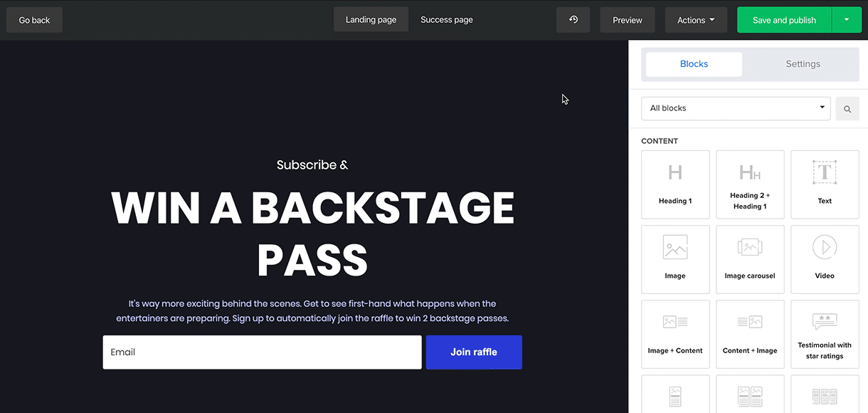The width and height of the screenshot is (868, 413).
Task: Add the Content + Image block
Action: (750, 333)
